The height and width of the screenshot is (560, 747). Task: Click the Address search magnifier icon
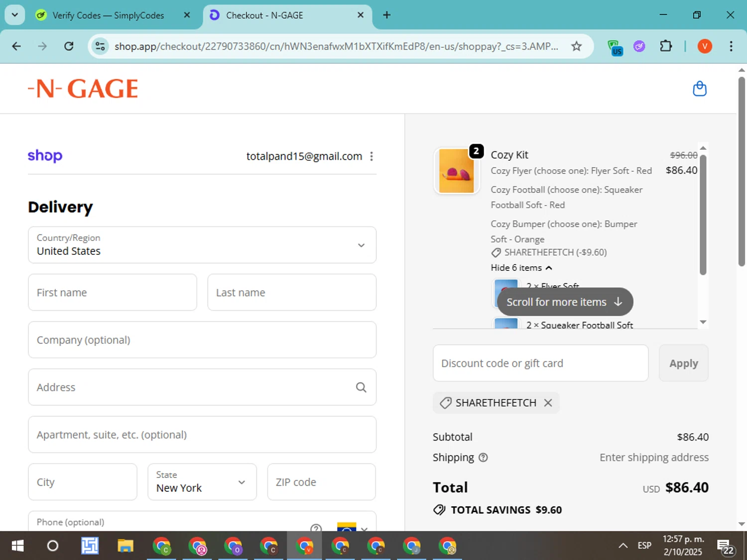pyautogui.click(x=361, y=387)
